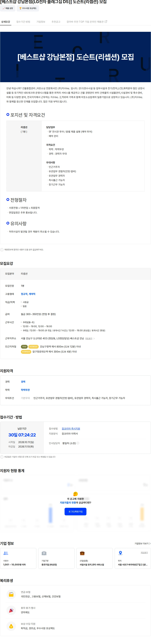Expand 인사담당자 황일하 plus icon

pos(78,443)
